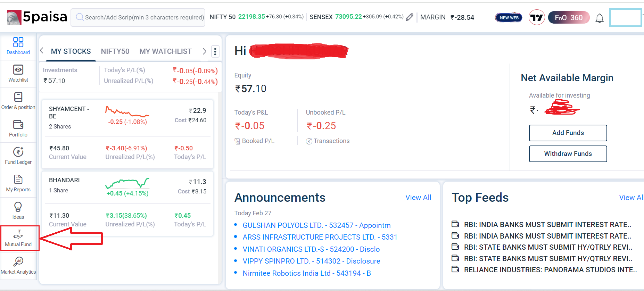Open My Reports document icon
The height and width of the screenshot is (291, 644).
click(x=18, y=179)
